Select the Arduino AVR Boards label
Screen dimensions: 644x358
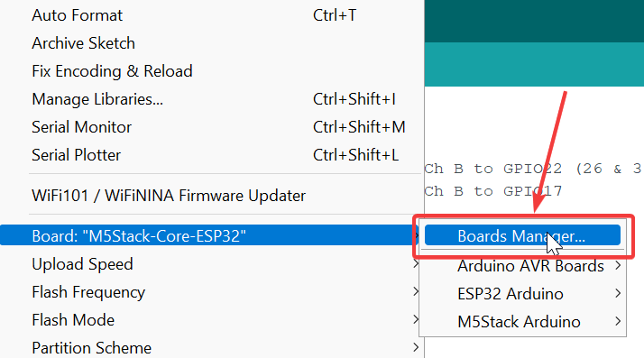point(530,266)
